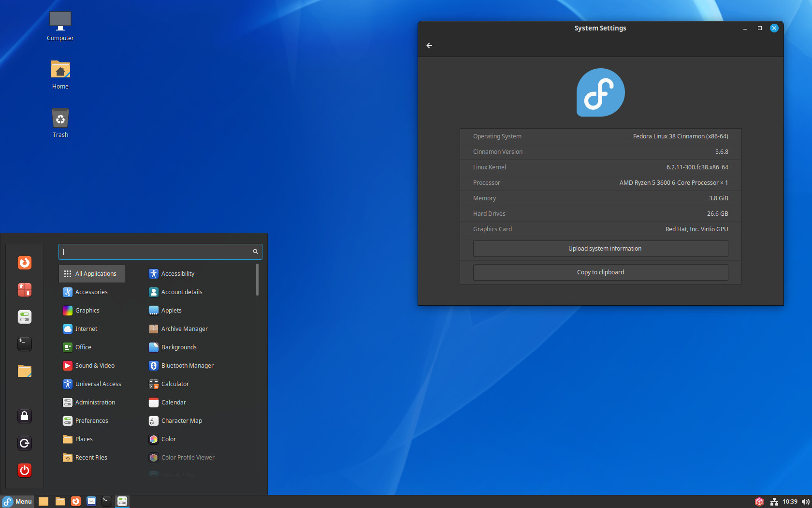Open volume speaker tray icon
Image resolution: width=812 pixels, height=508 pixels.
coord(805,502)
